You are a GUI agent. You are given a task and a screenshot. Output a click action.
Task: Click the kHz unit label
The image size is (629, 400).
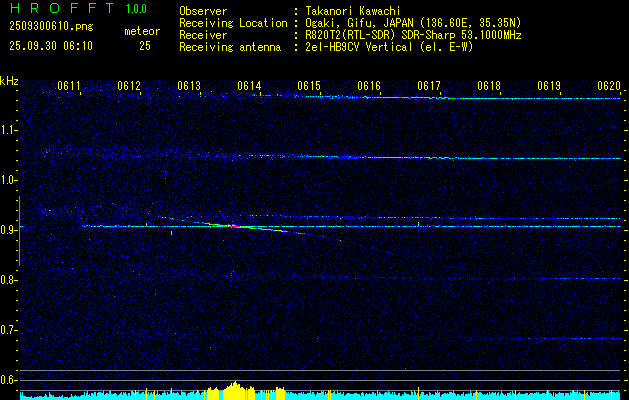[9, 80]
